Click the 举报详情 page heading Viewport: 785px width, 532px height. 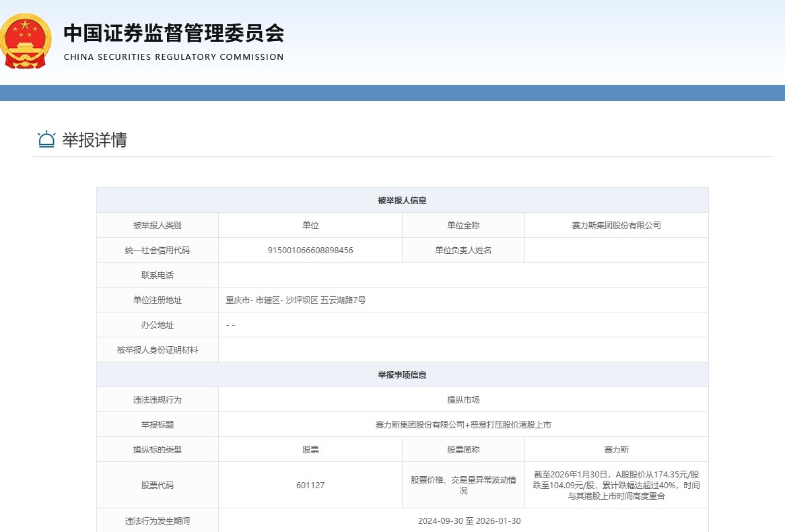(x=95, y=140)
